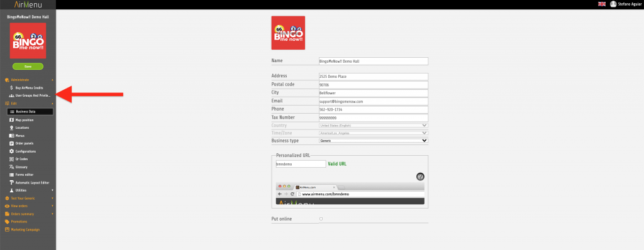Screen dimensions: 644x250
Task: Click the Marketing Campaign menu label
Action: (25, 229)
